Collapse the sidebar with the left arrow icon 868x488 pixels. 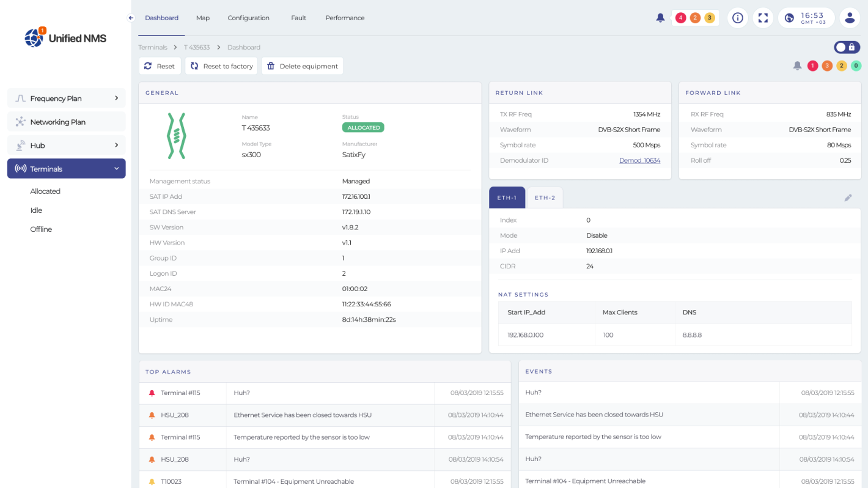[x=130, y=18]
